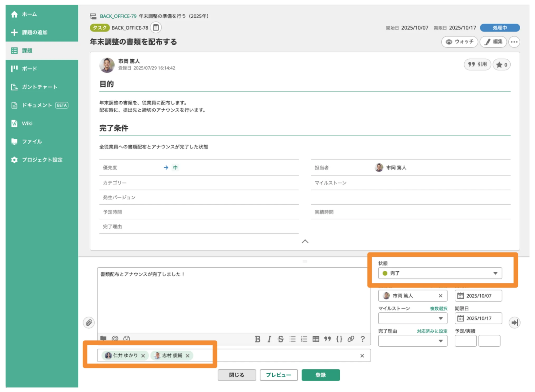The image size is (535, 392).
Task: Insert a table
Action: (x=316, y=339)
